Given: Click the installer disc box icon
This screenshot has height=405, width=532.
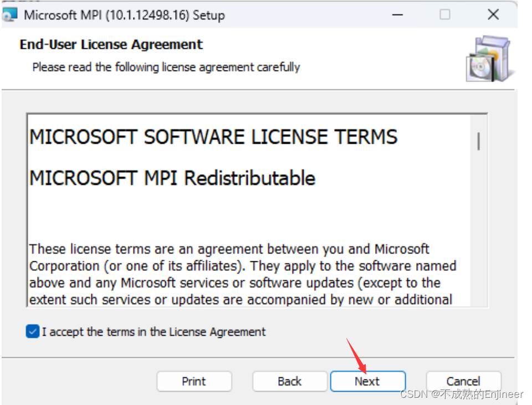Looking at the screenshot, I should pyautogui.click(x=490, y=58).
